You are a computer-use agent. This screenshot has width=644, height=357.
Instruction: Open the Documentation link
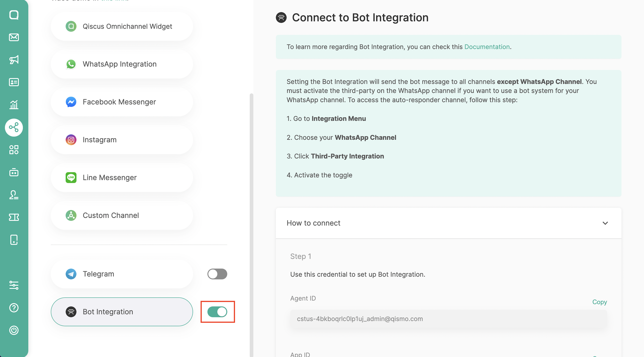tap(487, 47)
